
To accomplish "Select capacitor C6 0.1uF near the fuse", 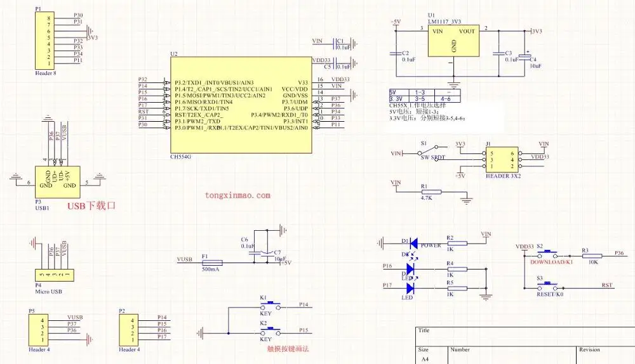I will 255,252.
